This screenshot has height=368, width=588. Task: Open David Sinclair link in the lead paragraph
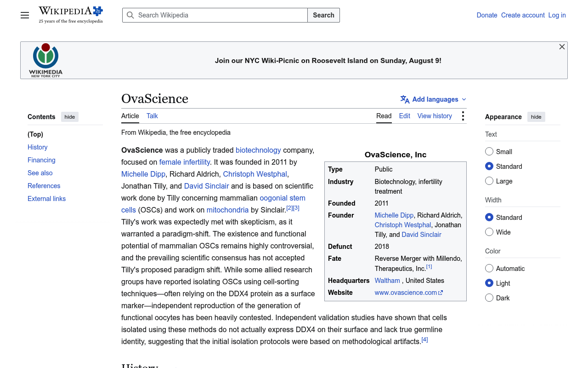206,186
